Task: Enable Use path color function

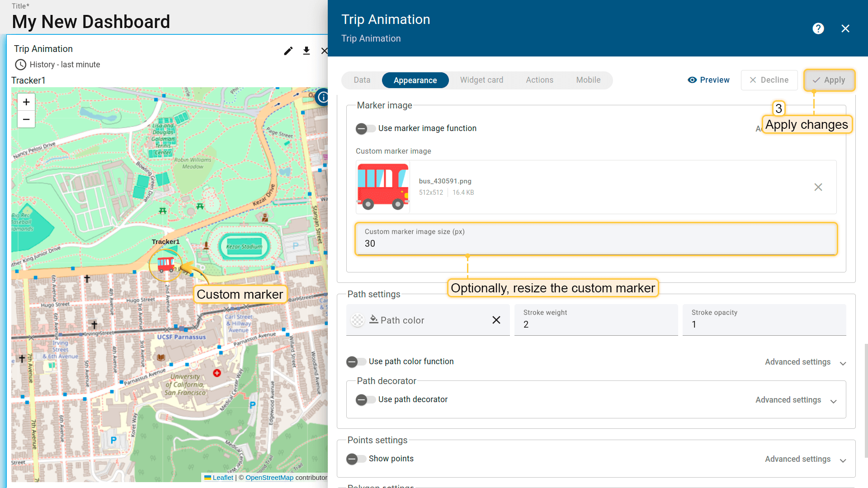Action: pyautogui.click(x=356, y=362)
